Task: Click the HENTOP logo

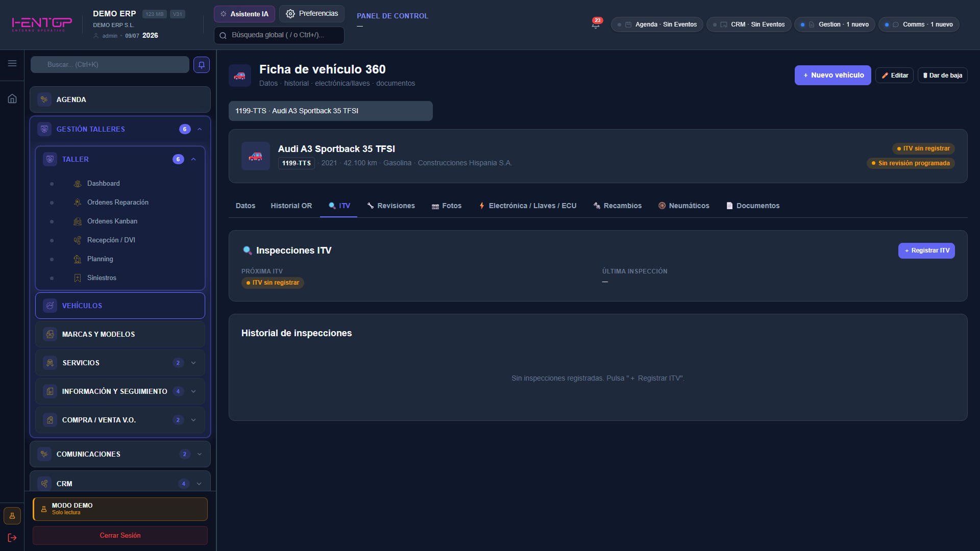Action: tap(42, 24)
